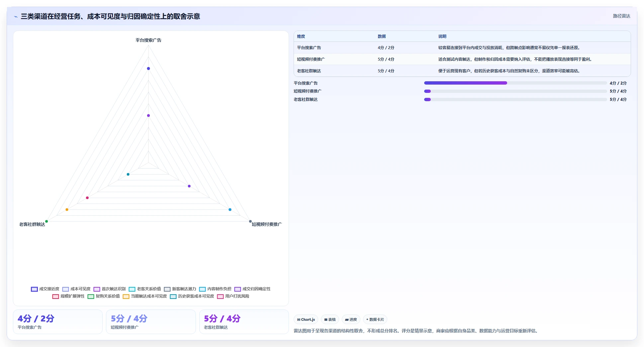Toggle the 成交接近度 legend series
The image size is (644, 347).
pyautogui.click(x=45, y=289)
